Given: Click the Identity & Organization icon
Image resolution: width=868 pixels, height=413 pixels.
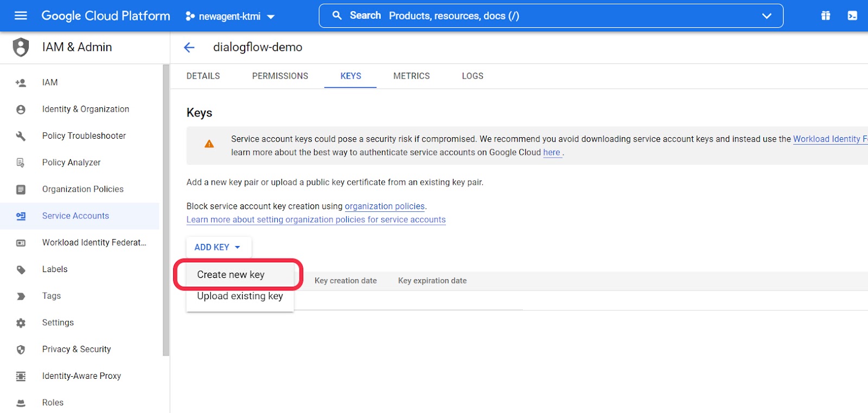Looking at the screenshot, I should click(21, 109).
